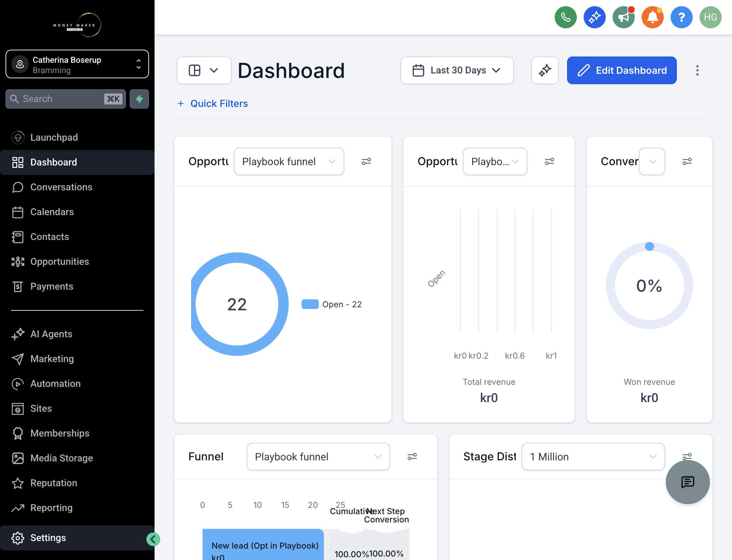This screenshot has height=560, width=732.
Task: Open the Conversion widget pipeline dropdown
Action: 652,161
